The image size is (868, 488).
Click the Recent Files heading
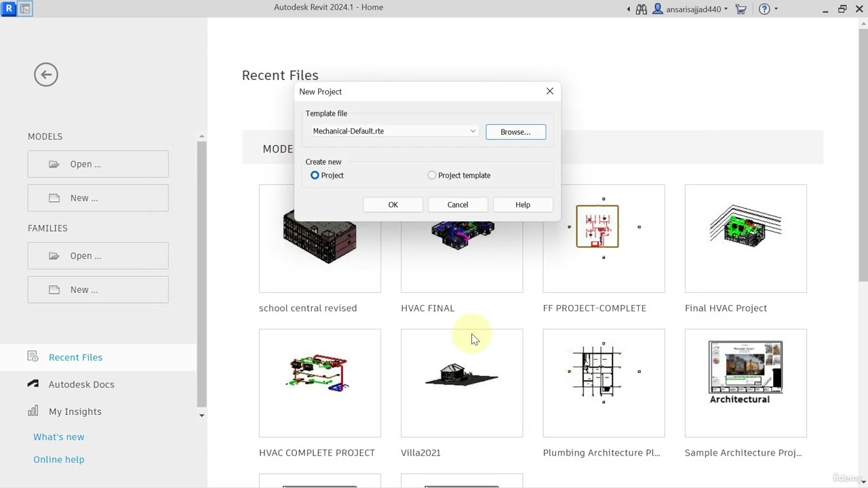pos(280,75)
